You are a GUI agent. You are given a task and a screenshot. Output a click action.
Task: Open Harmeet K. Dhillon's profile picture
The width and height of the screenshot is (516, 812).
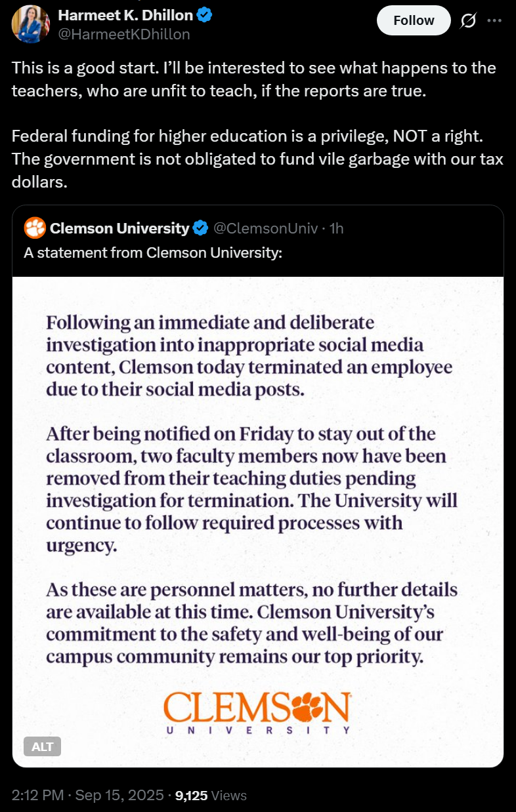point(30,24)
